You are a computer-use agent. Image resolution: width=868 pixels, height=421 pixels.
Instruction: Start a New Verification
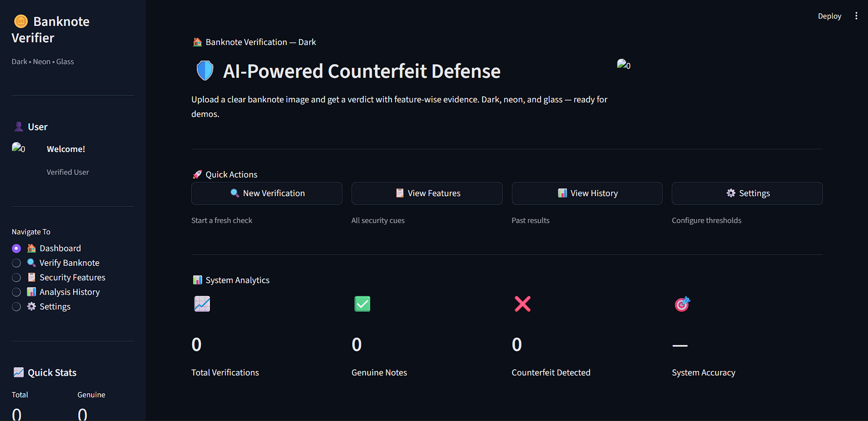267,193
